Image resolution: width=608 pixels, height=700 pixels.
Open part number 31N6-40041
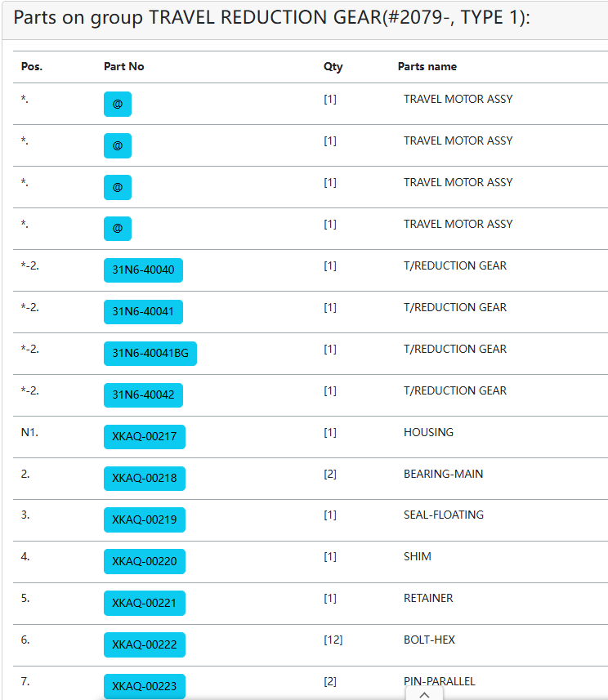[143, 311]
